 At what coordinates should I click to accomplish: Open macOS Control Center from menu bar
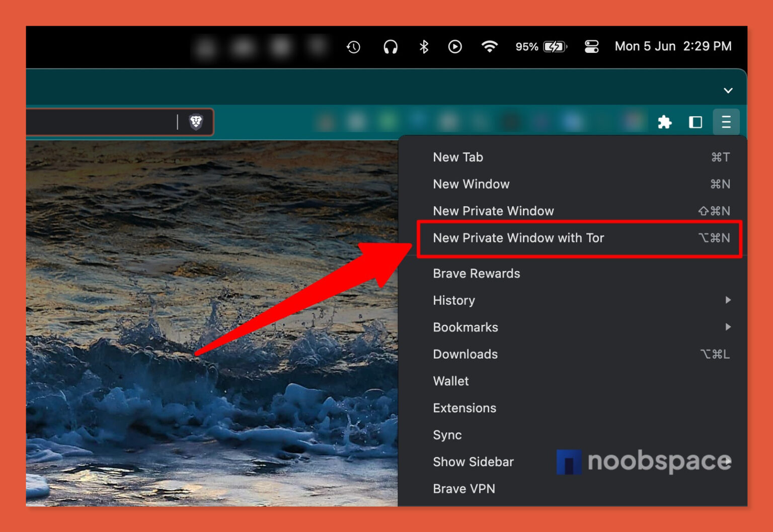[x=592, y=46]
